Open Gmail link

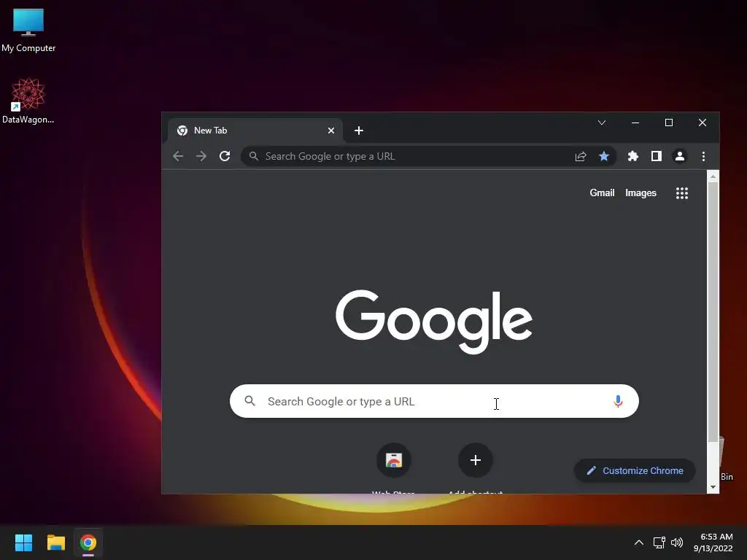602,192
